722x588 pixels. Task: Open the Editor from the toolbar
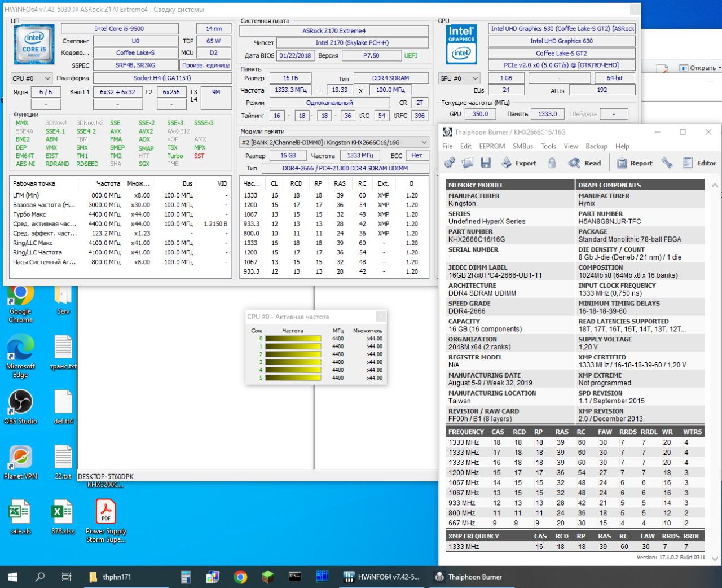point(700,163)
